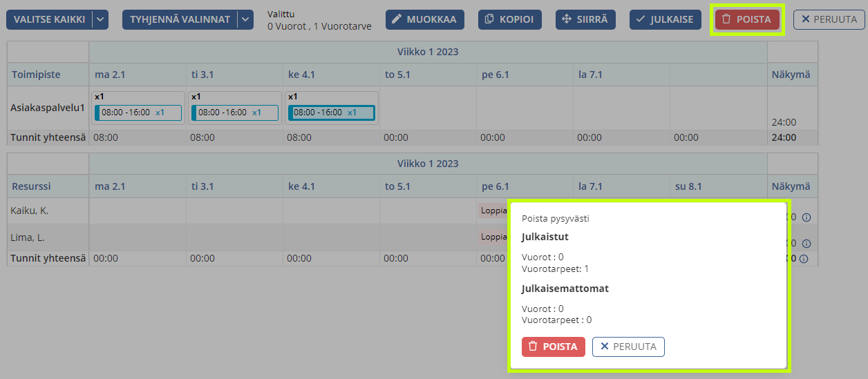This screenshot has height=379, width=868.
Task: Select the Monday 08:00-16:00 shift need
Action: click(x=138, y=113)
